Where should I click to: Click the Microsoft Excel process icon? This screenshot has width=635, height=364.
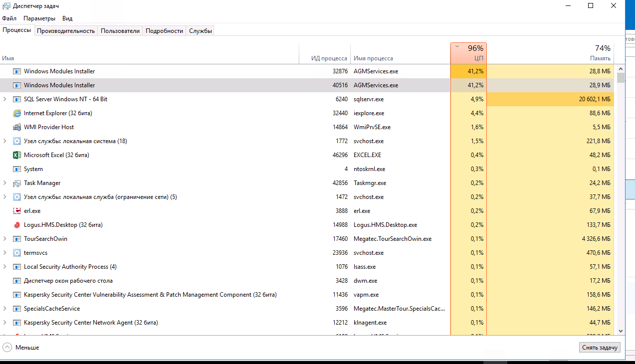tap(17, 155)
